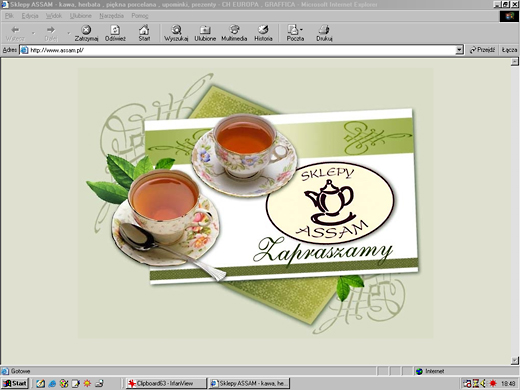Viewport: 520px width, 390px height.
Task: Open Poczta mail icon
Action: 293,30
